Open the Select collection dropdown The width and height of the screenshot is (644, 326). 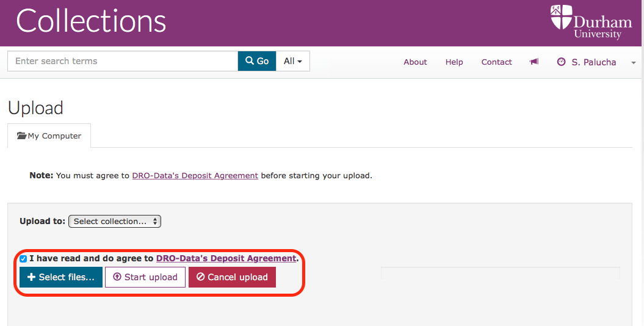[115, 222]
